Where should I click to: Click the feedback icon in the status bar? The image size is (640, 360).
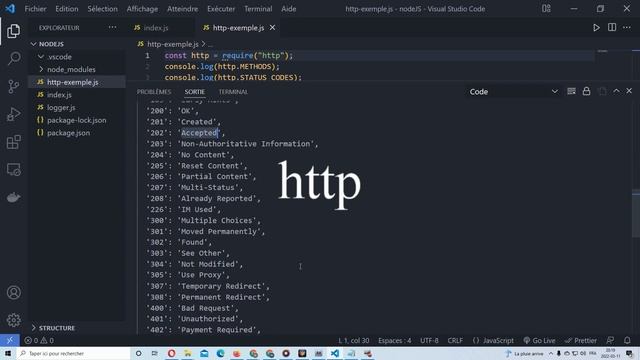[x=610, y=340]
